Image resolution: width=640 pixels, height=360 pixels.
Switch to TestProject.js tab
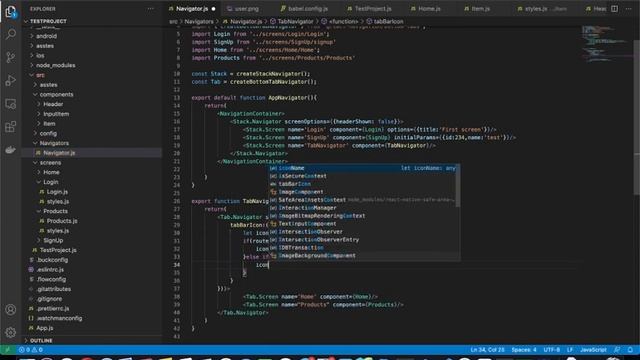pos(373,9)
